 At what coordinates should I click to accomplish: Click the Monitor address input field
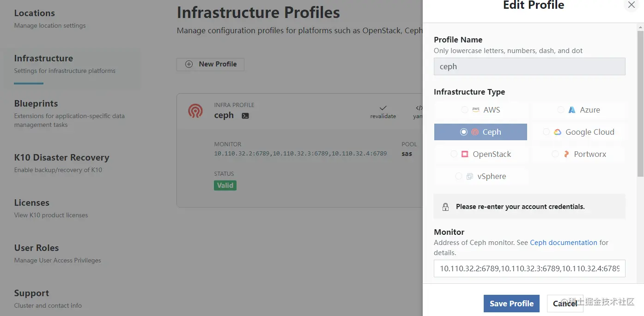tap(529, 268)
